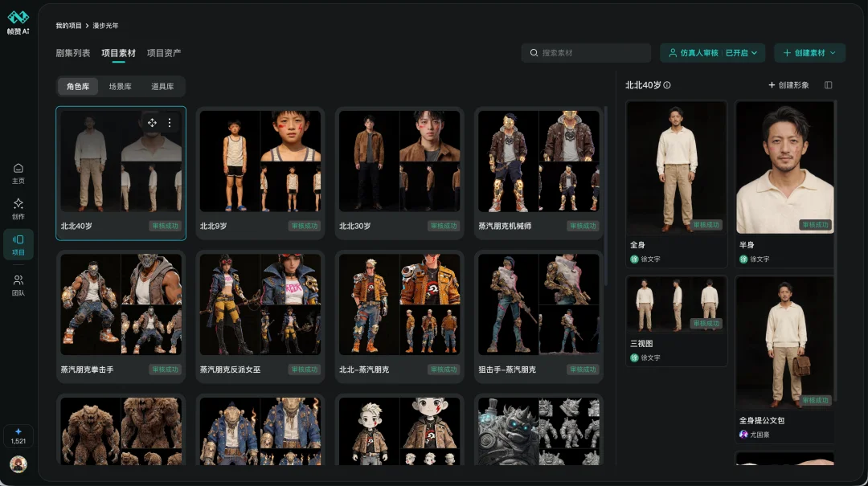Open the 蒸汽朋克反派女巫 character thumbnail
Viewport: 868px width, 486px height.
tap(260, 304)
